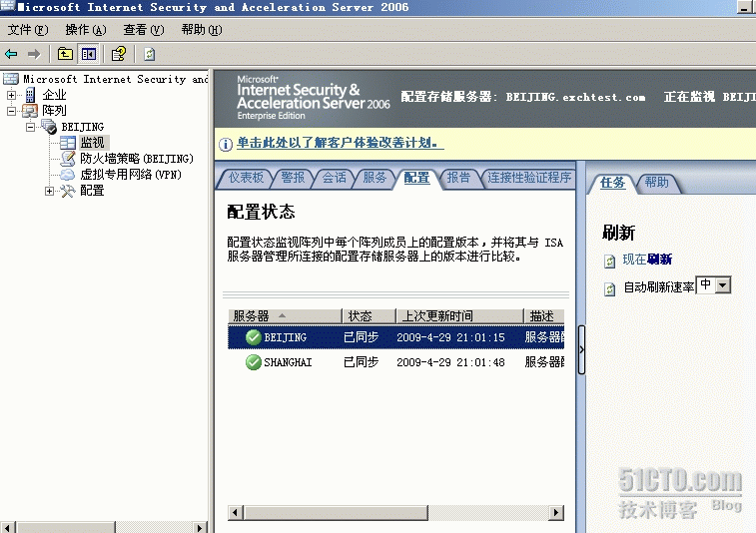This screenshot has height=533, width=756.
Task: Click timestamp 2009-4-29 21:01:48
Action: pos(450,362)
